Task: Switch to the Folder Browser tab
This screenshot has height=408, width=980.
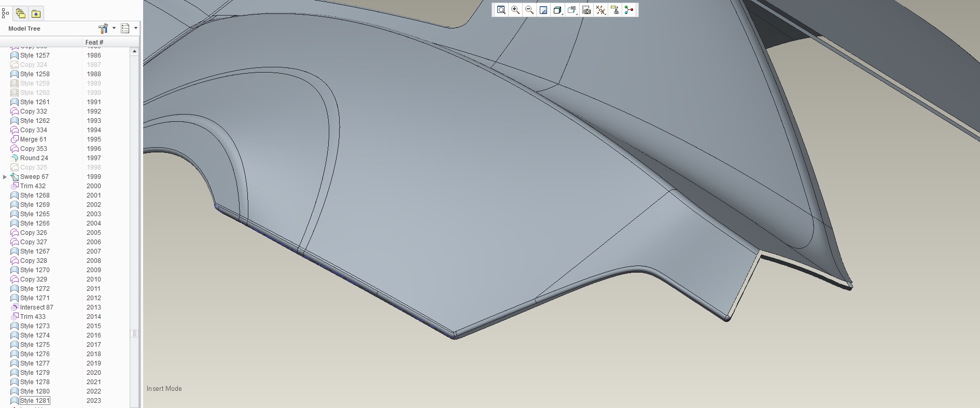Action: tap(21, 13)
